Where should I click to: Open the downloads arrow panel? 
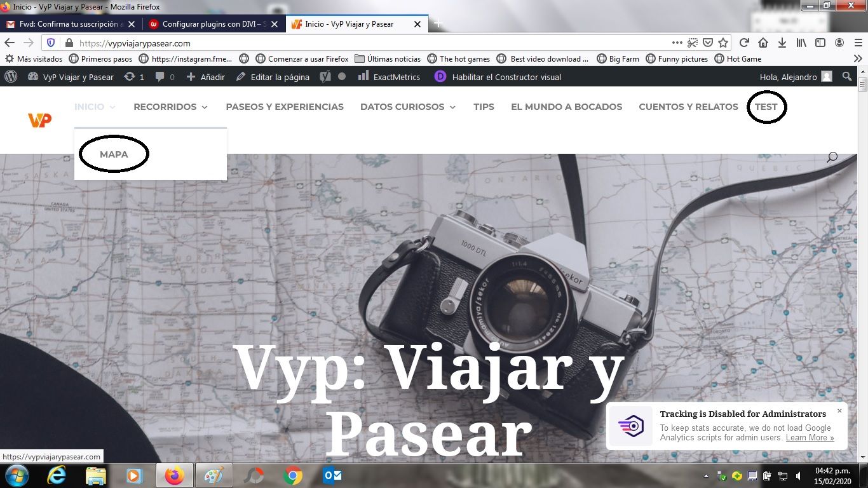782,43
